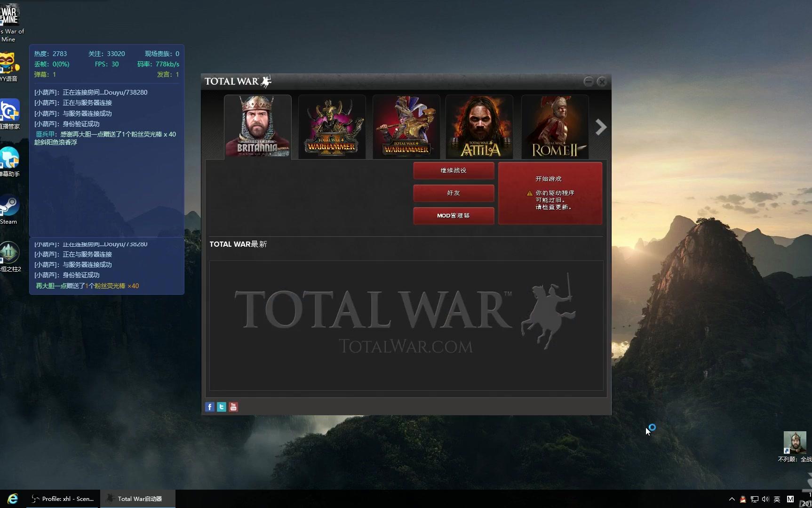
Task: Click the 弹幕: 1 counter in overlay
Action: coord(45,74)
